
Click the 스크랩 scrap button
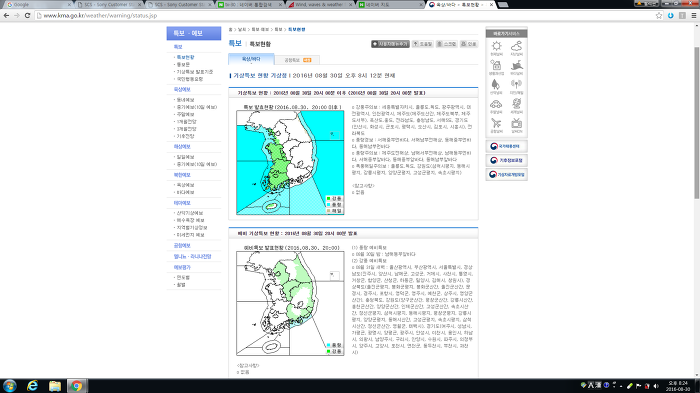pyautogui.click(x=446, y=44)
